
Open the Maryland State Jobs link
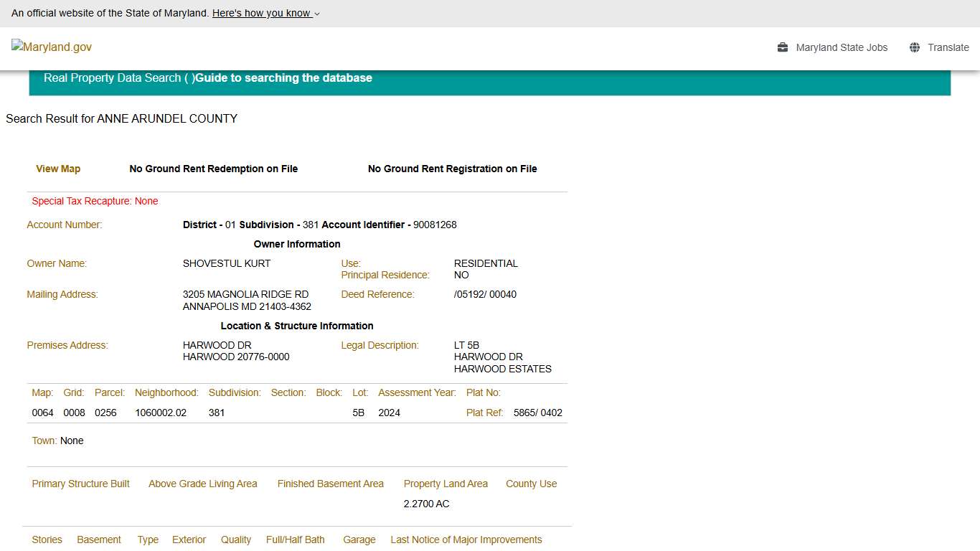842,47
